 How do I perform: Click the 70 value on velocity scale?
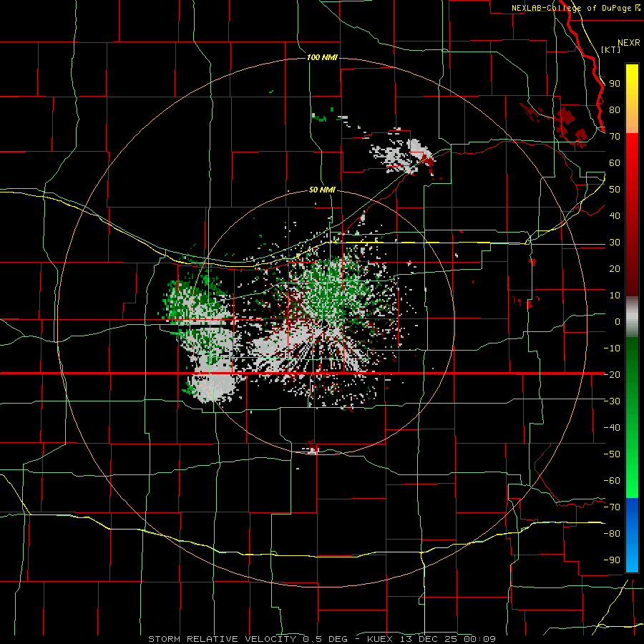(615, 137)
